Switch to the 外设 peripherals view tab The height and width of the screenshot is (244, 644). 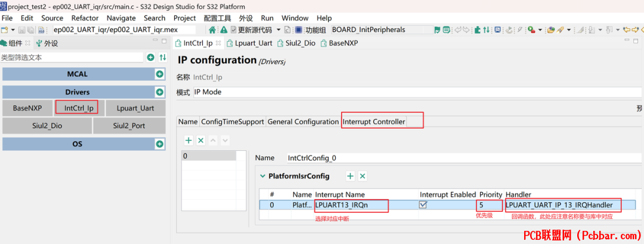(x=48, y=43)
